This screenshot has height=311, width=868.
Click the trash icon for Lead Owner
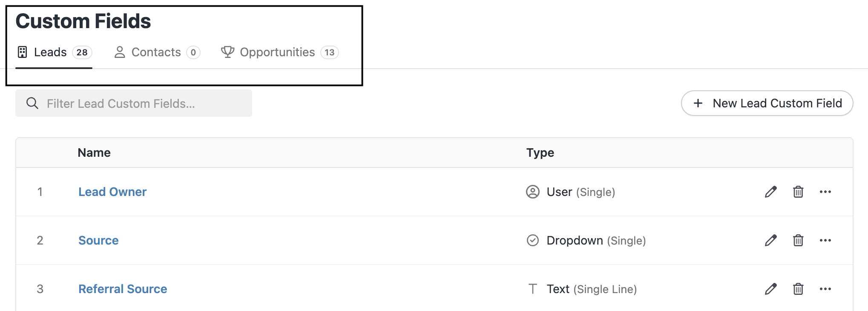tap(798, 192)
